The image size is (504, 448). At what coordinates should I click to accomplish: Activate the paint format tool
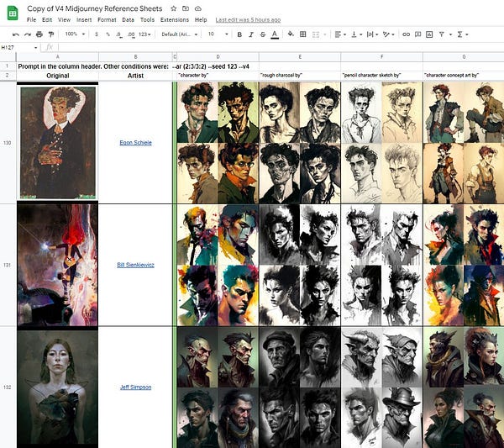pyautogui.click(x=51, y=34)
